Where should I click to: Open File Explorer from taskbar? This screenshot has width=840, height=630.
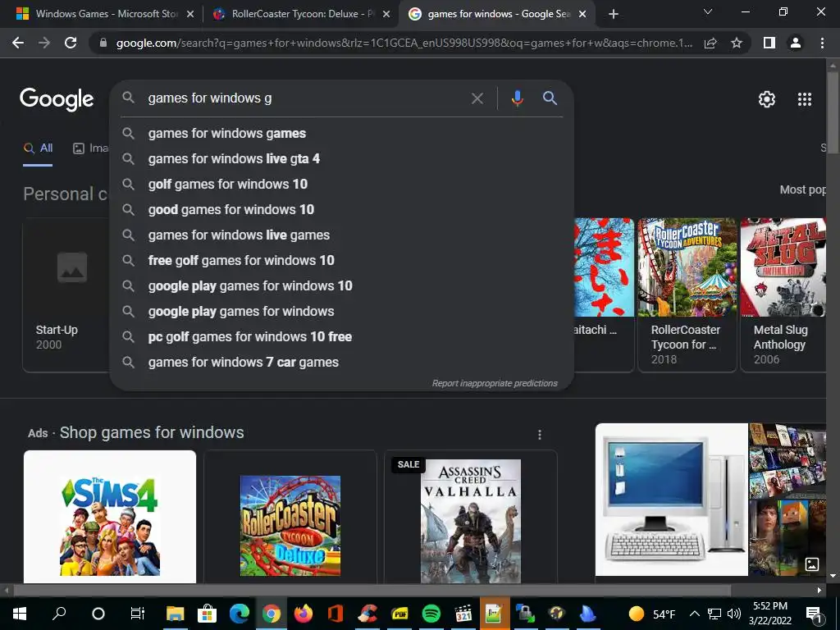(176, 614)
